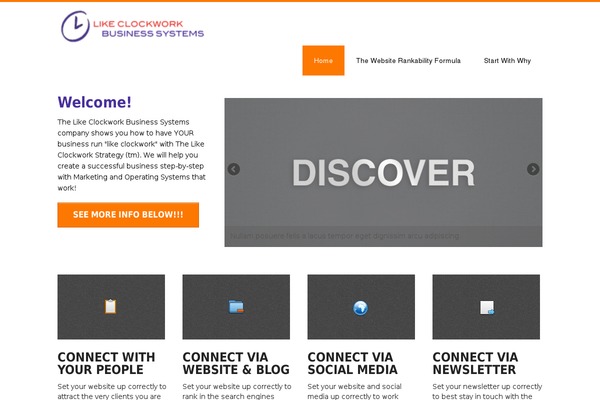The height and width of the screenshot is (400, 600).
Task: Open Connect Via Social Media heading
Action: coord(352,363)
